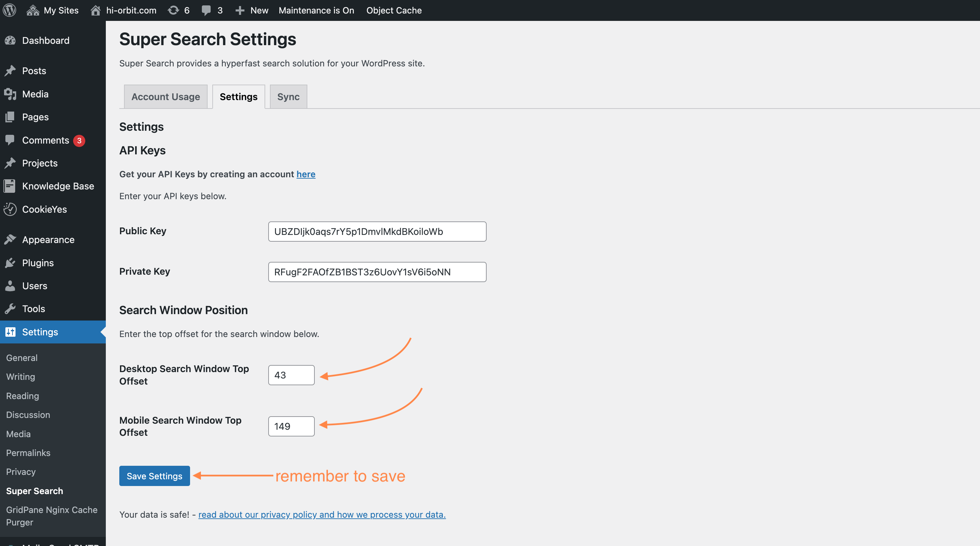This screenshot has width=980, height=546.
Task: Open Posts menu label
Action: pyautogui.click(x=34, y=71)
